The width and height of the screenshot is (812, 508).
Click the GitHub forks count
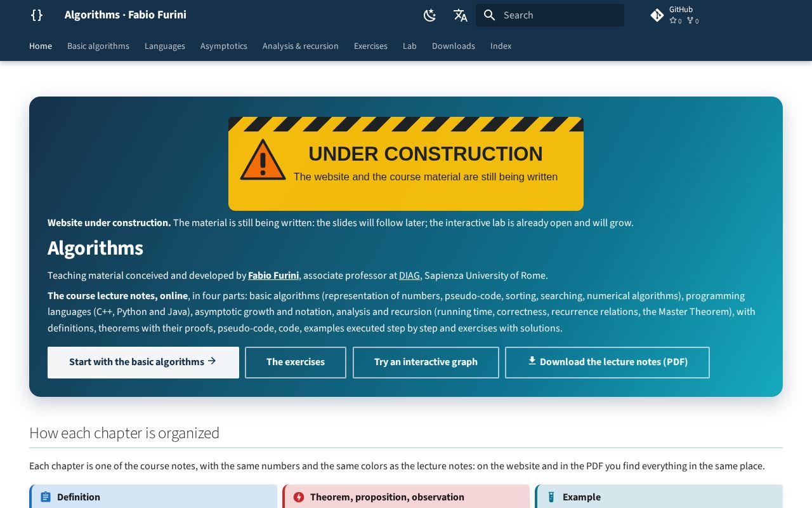click(x=693, y=21)
